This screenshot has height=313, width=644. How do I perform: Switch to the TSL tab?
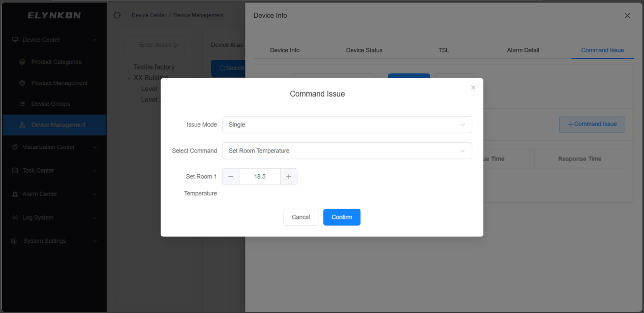tap(443, 50)
